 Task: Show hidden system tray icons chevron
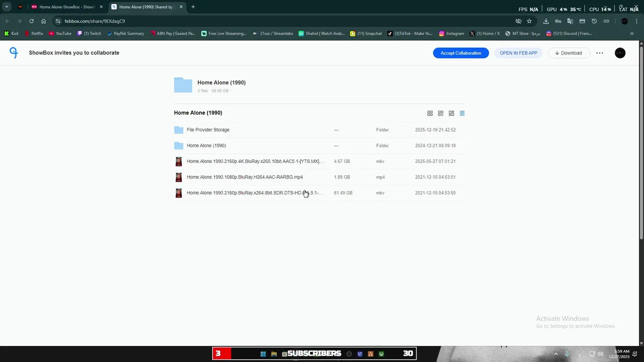coord(556,354)
